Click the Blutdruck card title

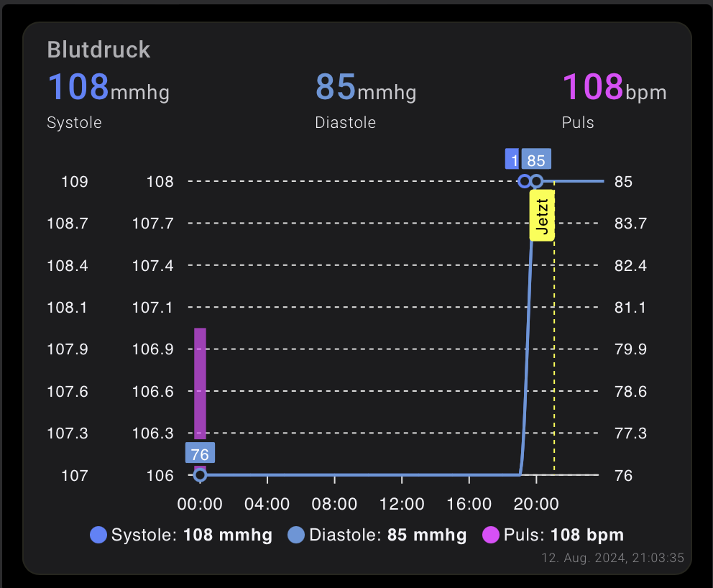coord(98,50)
